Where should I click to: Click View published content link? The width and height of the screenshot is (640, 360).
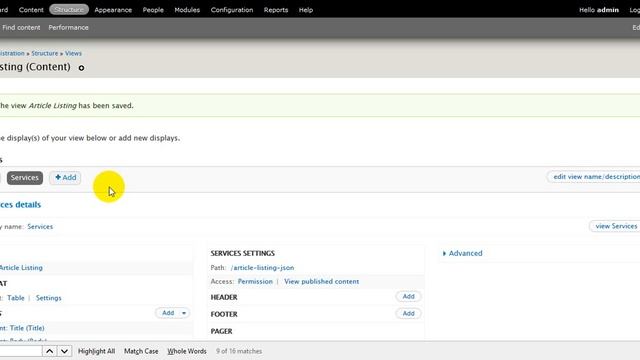tap(322, 282)
